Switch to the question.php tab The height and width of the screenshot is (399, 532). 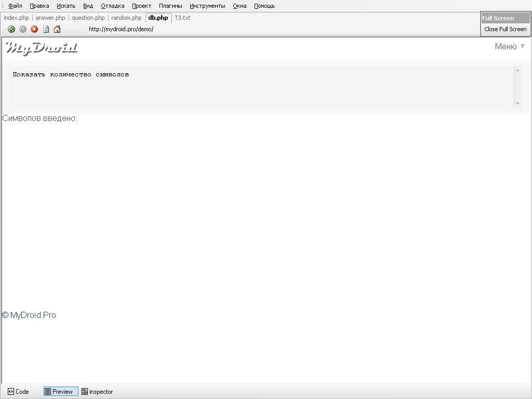tap(88, 18)
